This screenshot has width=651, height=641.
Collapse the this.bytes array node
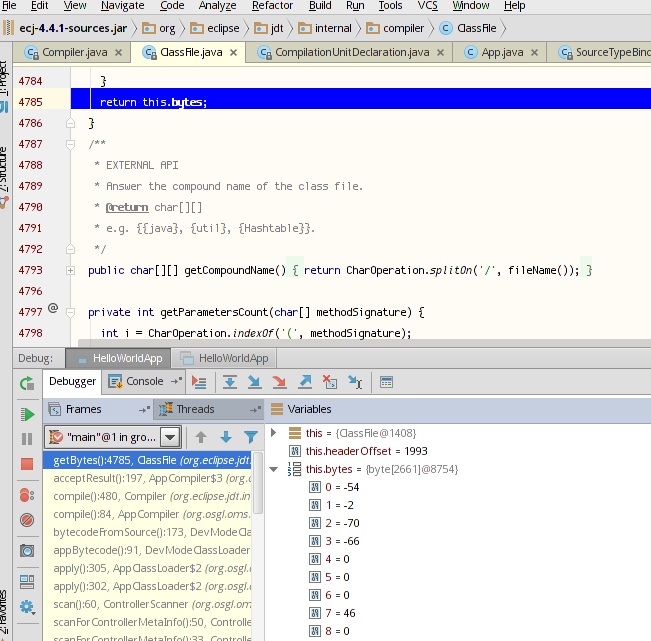tap(273, 469)
